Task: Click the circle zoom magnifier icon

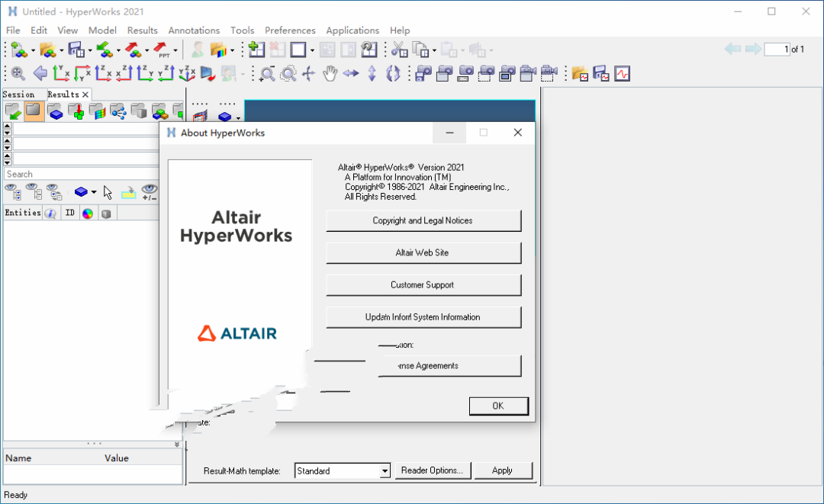Action: tap(288, 73)
